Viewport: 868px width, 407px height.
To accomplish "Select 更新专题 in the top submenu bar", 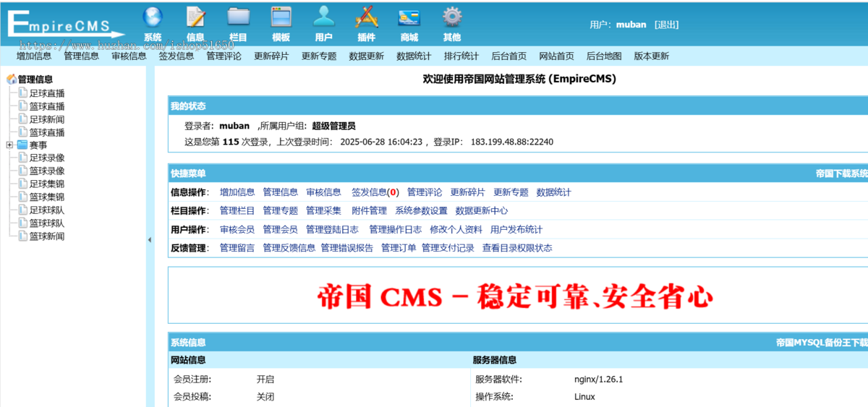I will click(319, 56).
